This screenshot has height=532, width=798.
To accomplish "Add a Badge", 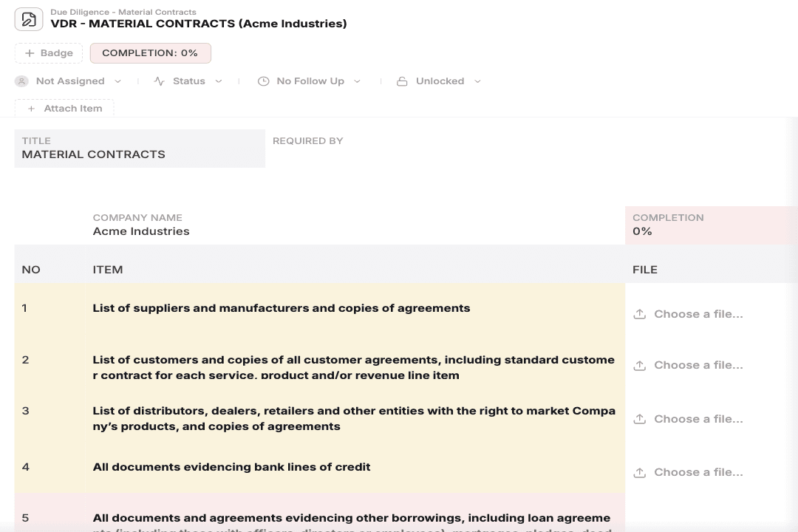I will [x=49, y=53].
